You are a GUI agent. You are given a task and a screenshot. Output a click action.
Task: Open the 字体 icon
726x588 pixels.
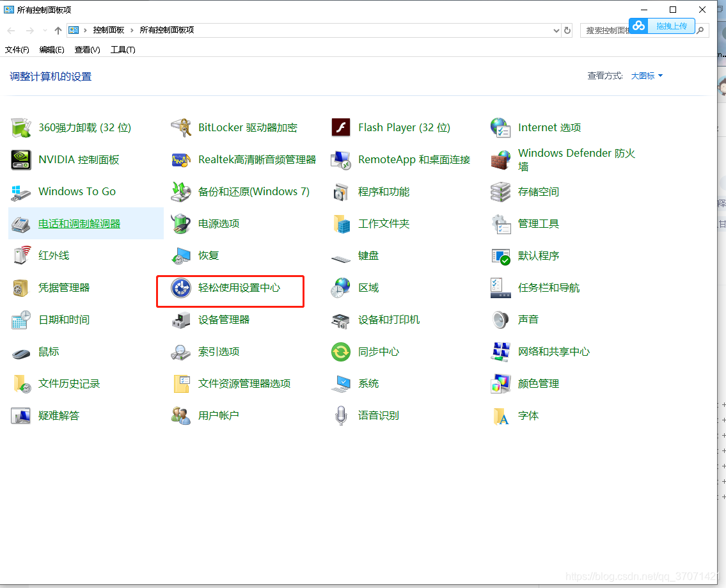coord(500,416)
